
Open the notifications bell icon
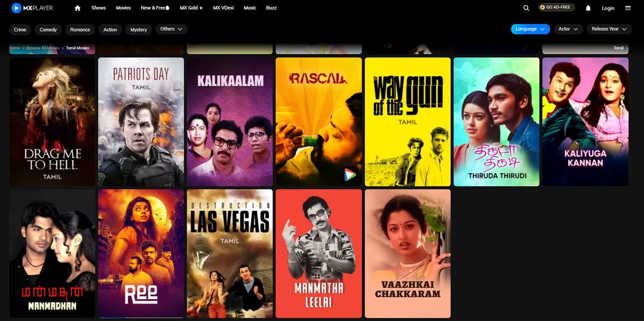click(588, 8)
